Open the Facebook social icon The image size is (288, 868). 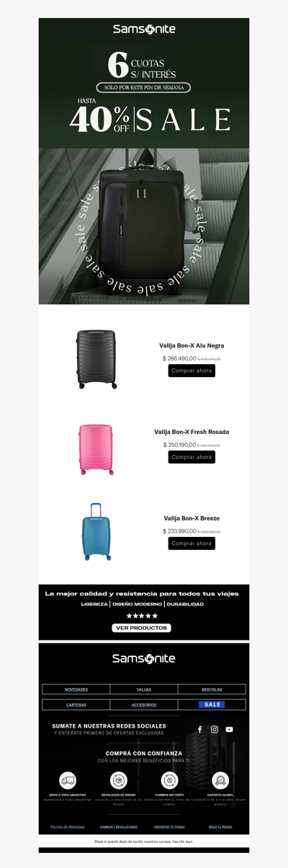[x=200, y=729]
